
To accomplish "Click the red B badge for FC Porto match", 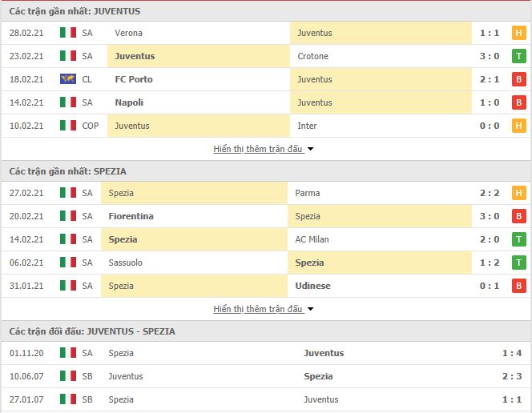I will [518, 79].
